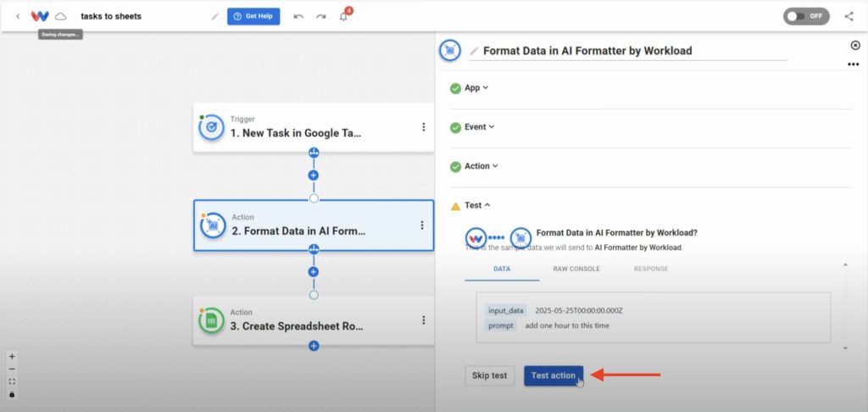Viewport: 868px width, 412px height.
Task: Fit workflow to screen
Action: [12, 381]
